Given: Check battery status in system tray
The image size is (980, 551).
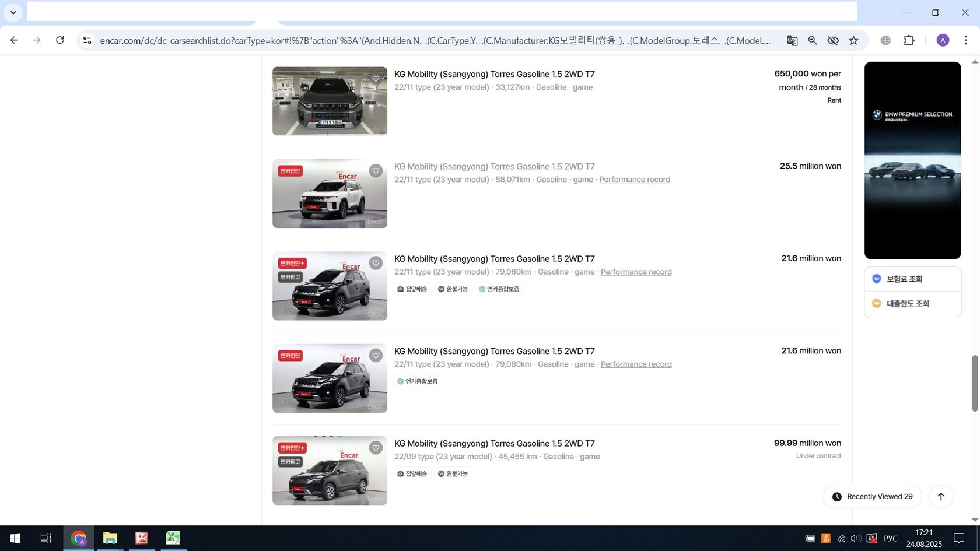Looking at the screenshot, I should tap(810, 538).
